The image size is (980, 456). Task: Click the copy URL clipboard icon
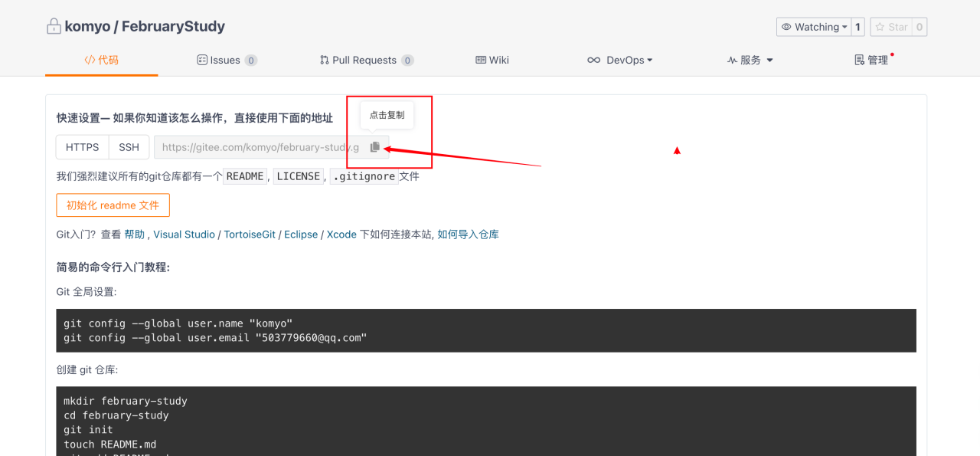(374, 147)
